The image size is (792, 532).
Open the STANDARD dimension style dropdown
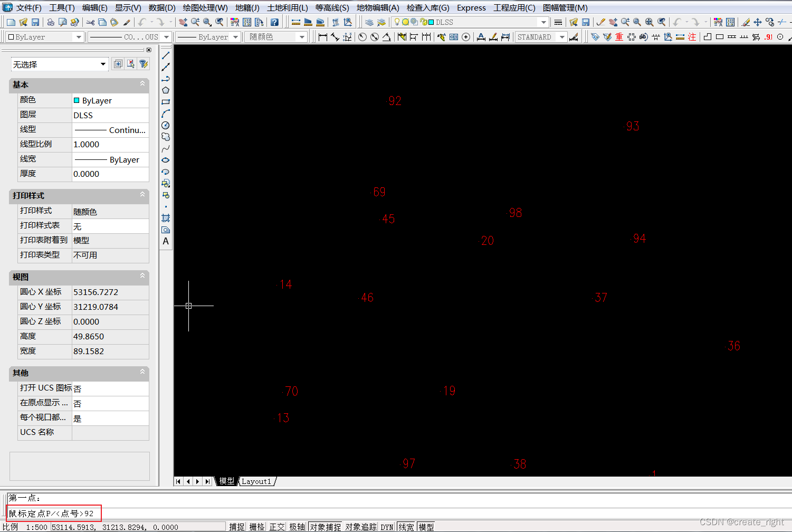click(x=541, y=37)
